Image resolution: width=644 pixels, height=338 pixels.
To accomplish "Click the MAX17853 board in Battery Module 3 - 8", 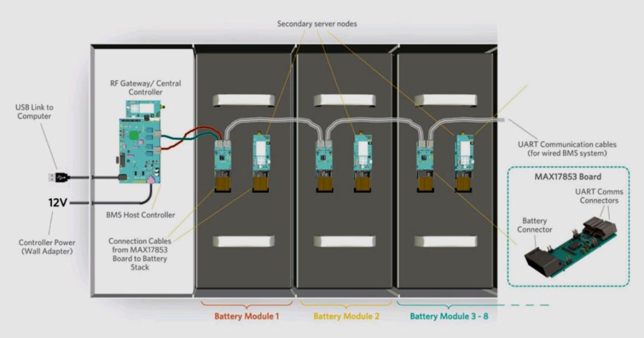I will [x=425, y=156].
